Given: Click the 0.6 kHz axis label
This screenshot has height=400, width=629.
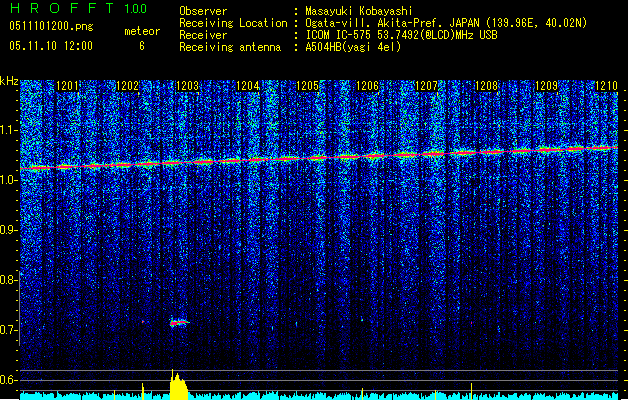Looking at the screenshot, I should pos(8,380).
